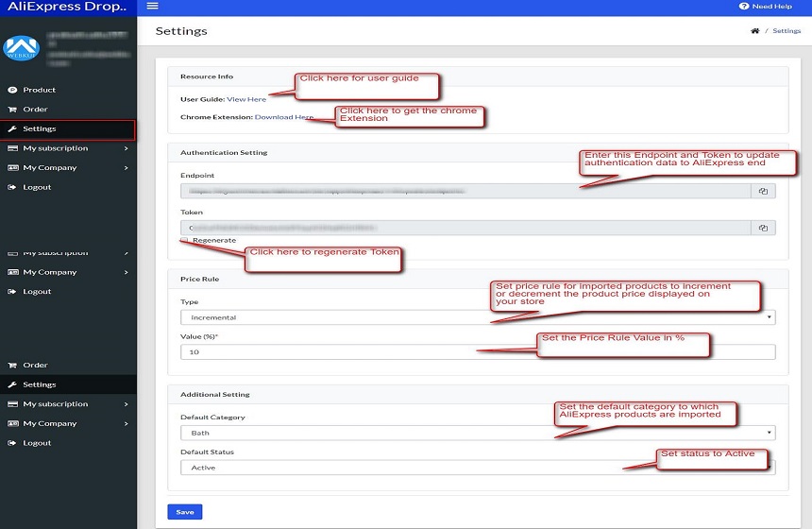
Task: Click the Endpoint text field
Action: 465,191
